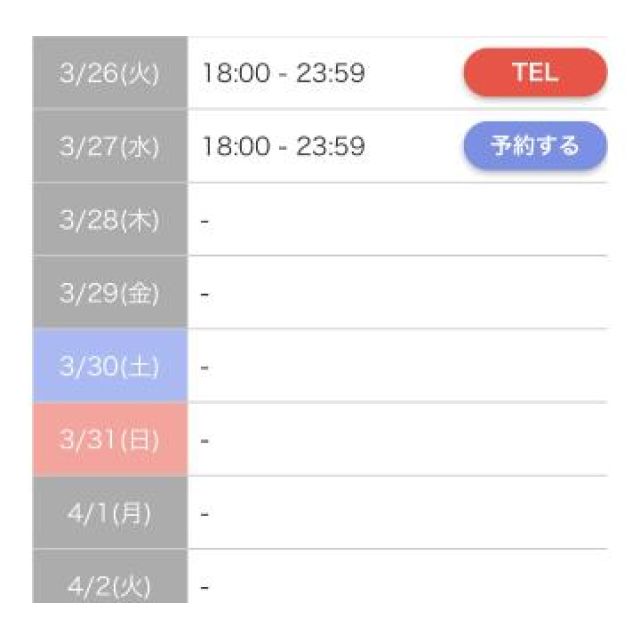This screenshot has width=640, height=640.
Task: Click the red TEL button
Action: [x=535, y=73]
